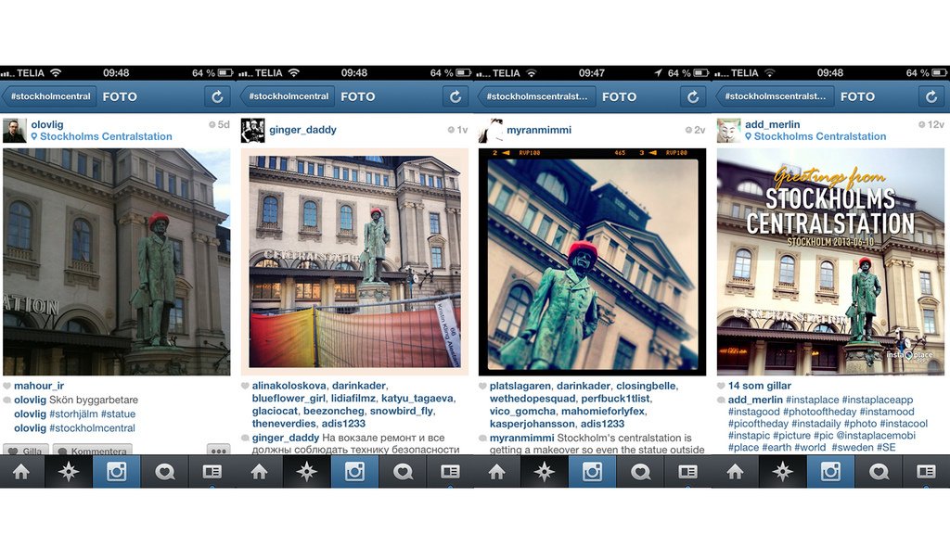
Task: Tap refresh icon in the olovlig panel header
Action: point(217,96)
